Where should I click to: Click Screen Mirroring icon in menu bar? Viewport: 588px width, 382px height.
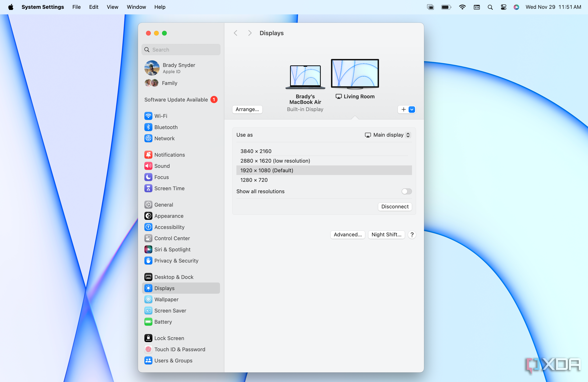click(430, 7)
